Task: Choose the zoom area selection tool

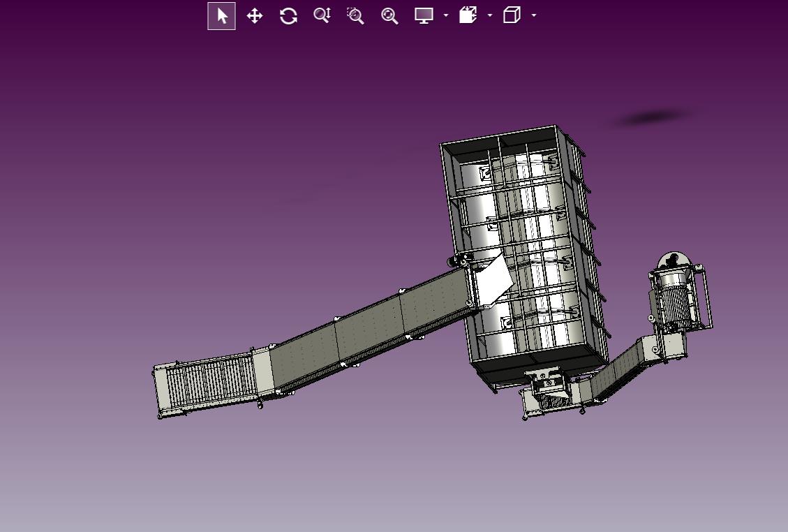Action: [x=355, y=16]
